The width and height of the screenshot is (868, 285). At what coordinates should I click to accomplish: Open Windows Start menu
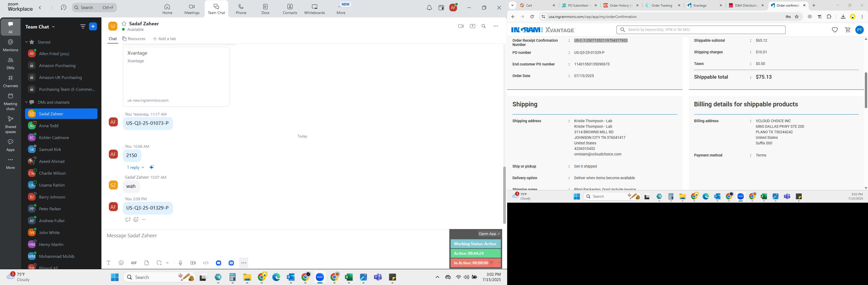[115, 277]
